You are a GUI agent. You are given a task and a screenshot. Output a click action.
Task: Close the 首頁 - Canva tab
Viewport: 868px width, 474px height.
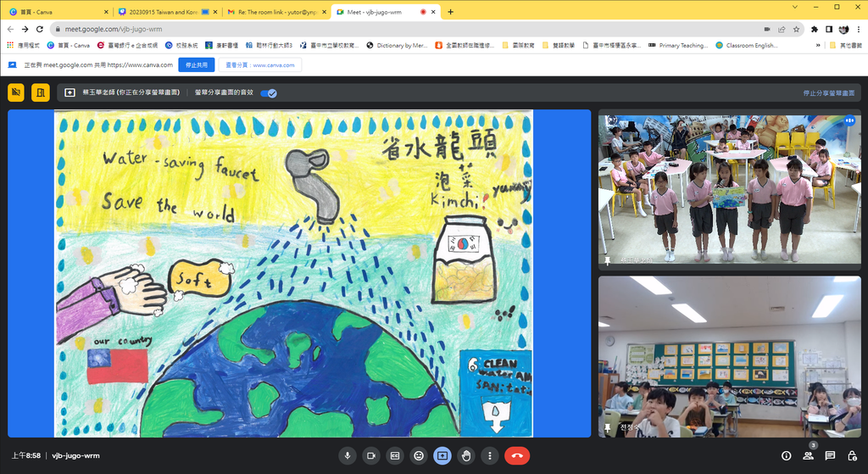(x=106, y=12)
